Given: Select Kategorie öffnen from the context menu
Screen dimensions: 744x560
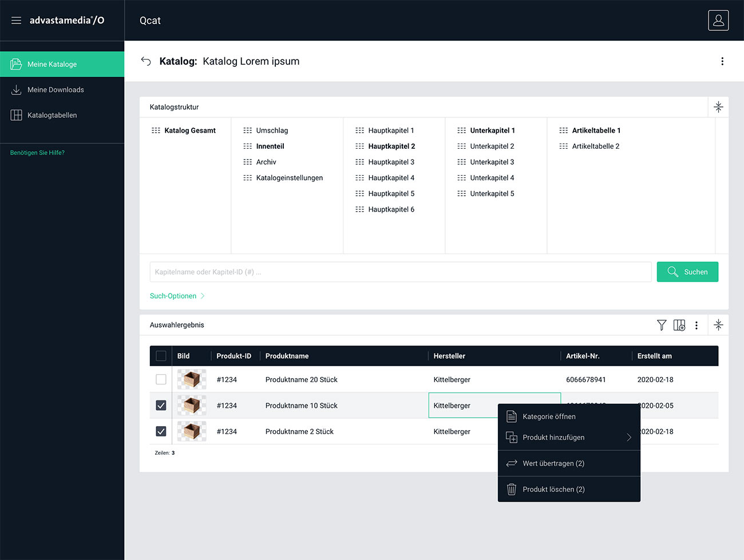Looking at the screenshot, I should [549, 416].
